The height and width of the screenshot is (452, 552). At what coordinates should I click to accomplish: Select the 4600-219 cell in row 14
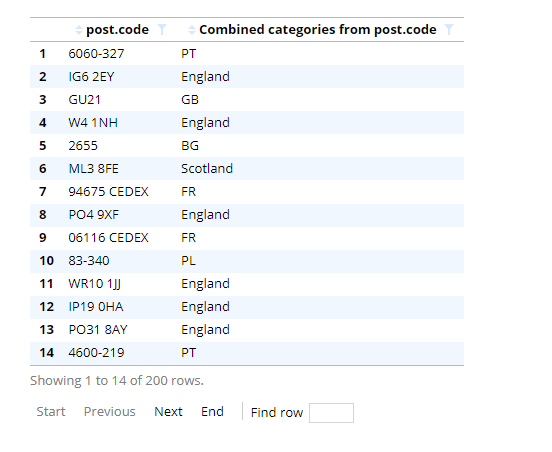[x=96, y=353]
